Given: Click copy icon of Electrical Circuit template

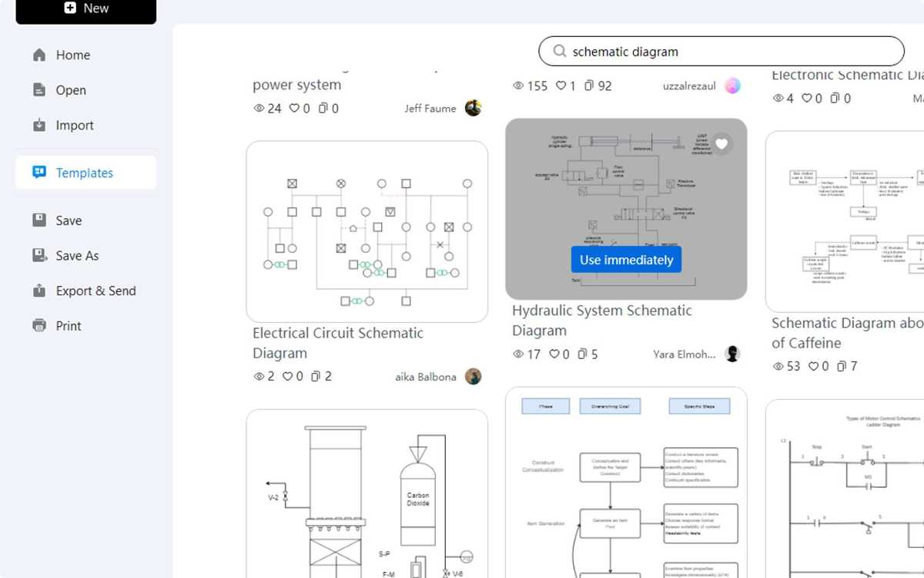Looking at the screenshot, I should coord(316,377).
